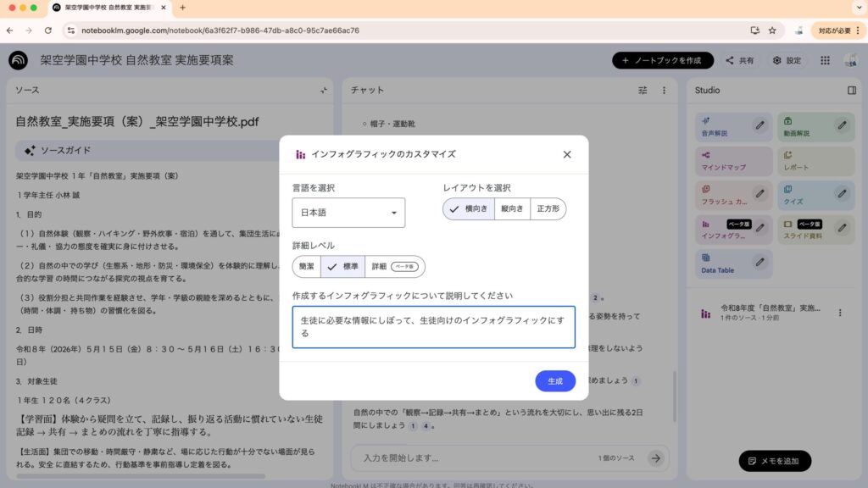
Task: Click the infographic description text field
Action: [x=433, y=327]
